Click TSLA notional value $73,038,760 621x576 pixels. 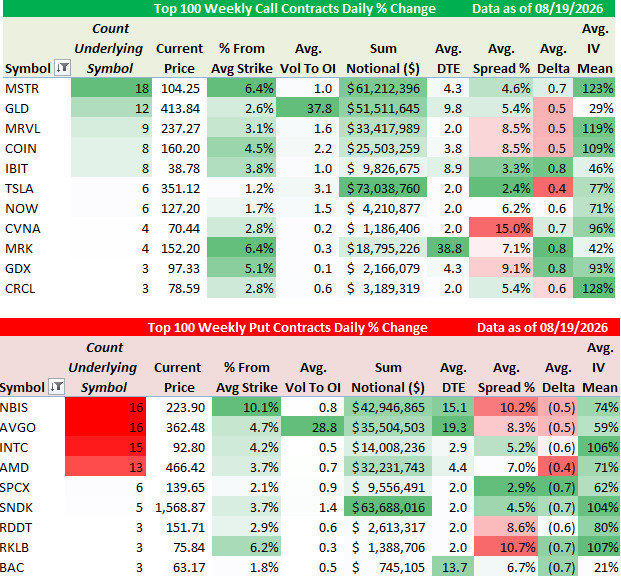point(383,188)
